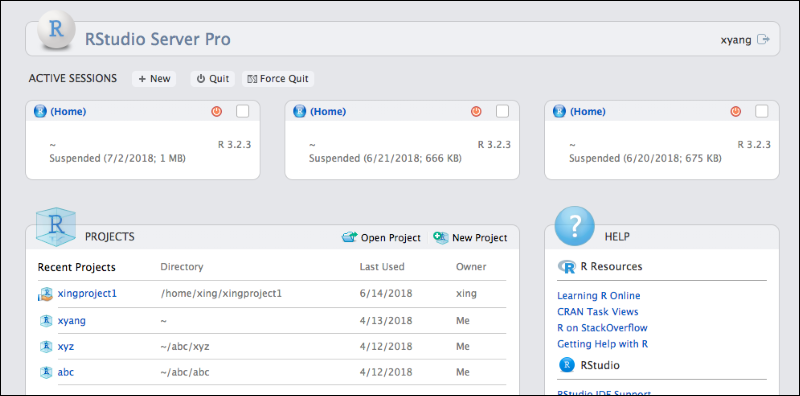
Task: Click the sign out icon beside xyang
Action: [x=763, y=39]
